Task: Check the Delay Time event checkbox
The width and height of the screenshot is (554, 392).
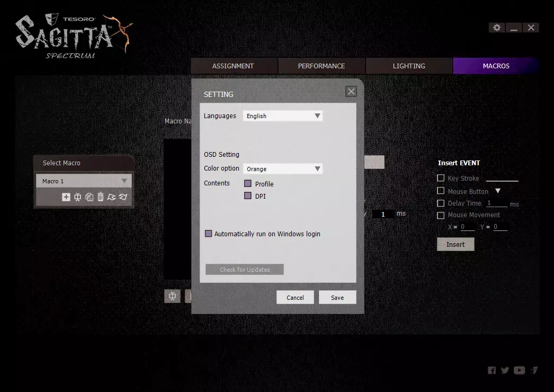Action: click(x=441, y=203)
